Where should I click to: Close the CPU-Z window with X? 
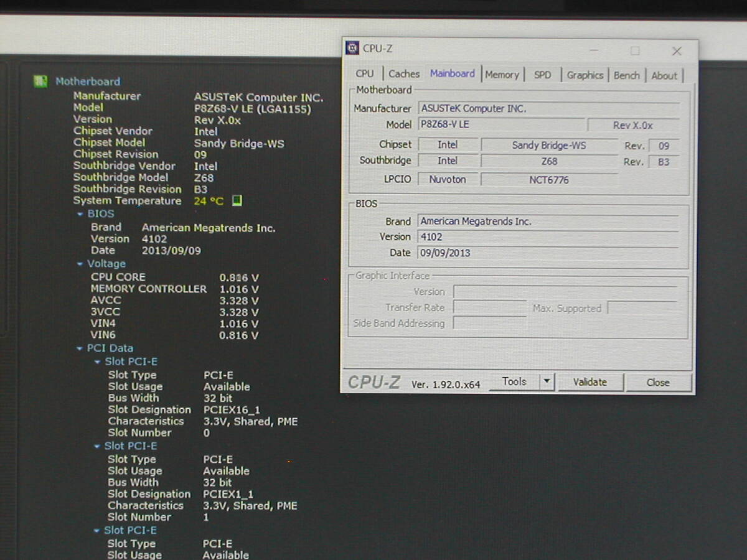tap(677, 51)
